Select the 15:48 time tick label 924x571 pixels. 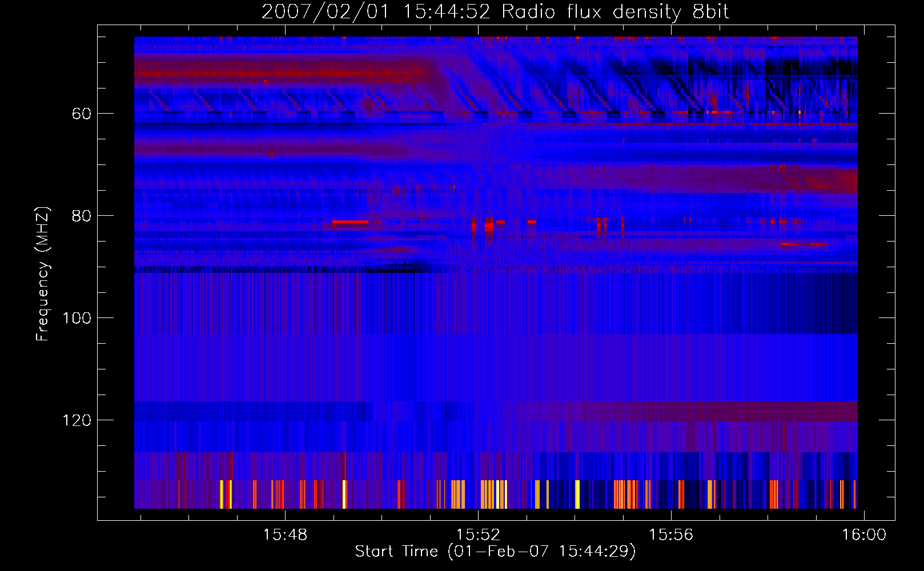point(284,534)
